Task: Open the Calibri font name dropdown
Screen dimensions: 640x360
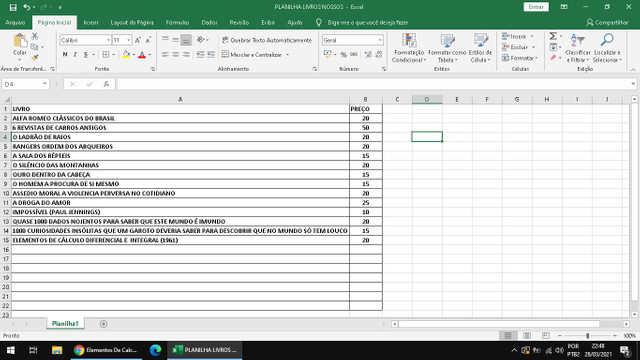Action: (108, 40)
